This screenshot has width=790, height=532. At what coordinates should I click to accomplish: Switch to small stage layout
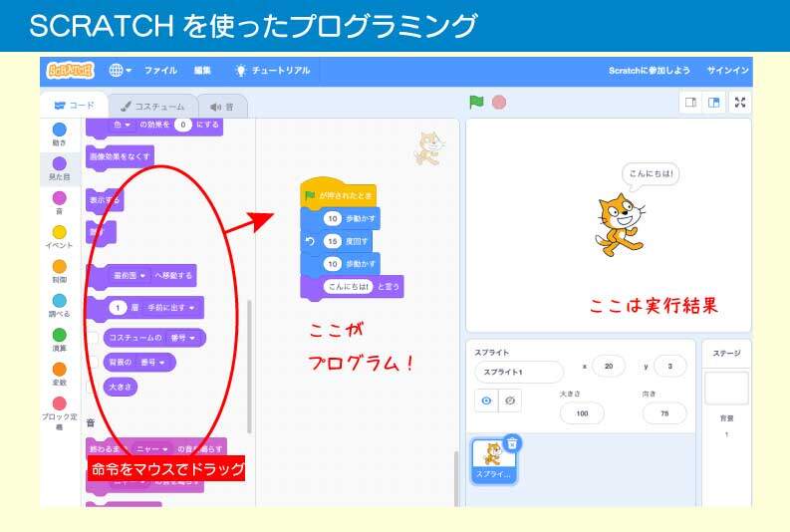coord(690,103)
